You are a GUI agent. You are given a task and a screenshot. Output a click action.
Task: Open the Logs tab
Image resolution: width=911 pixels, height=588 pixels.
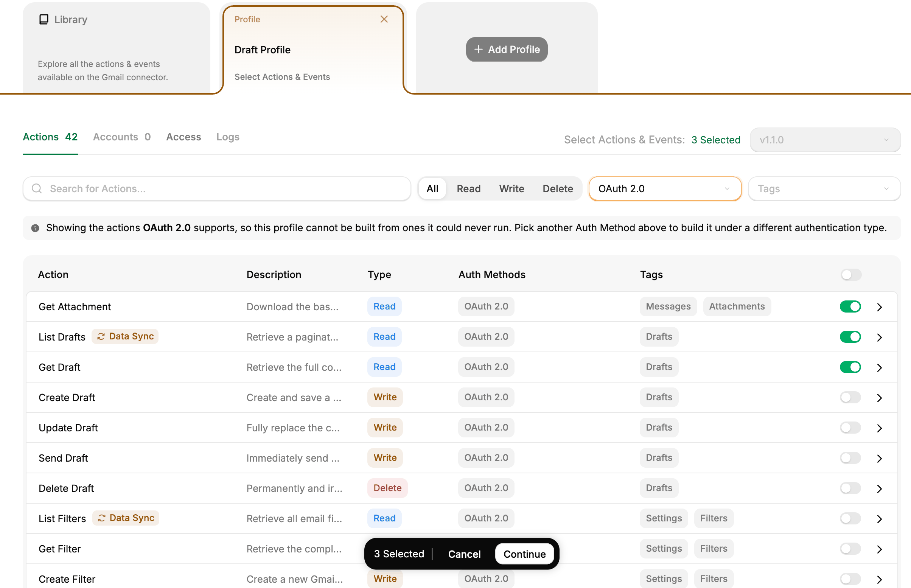[x=228, y=137]
